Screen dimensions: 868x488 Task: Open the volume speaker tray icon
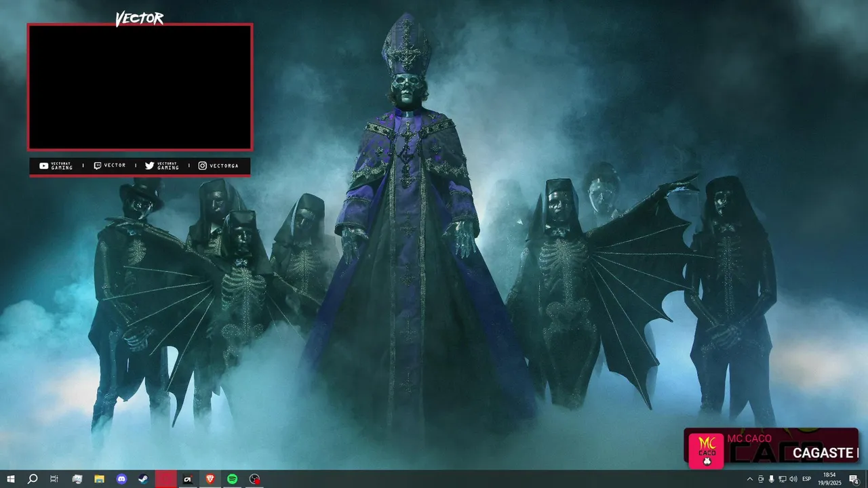(793, 479)
